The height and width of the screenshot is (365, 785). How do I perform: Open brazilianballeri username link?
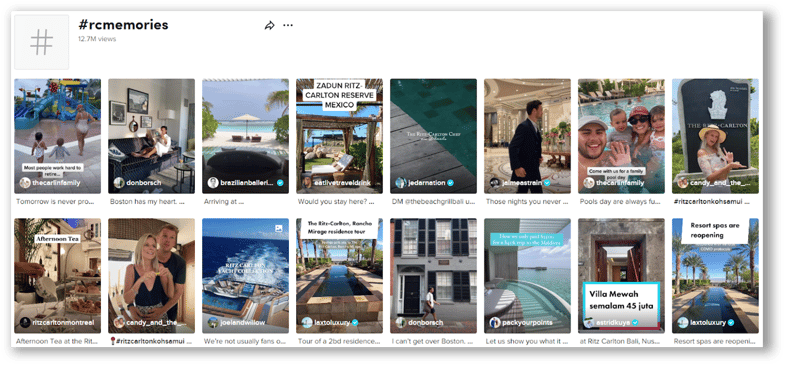247,183
